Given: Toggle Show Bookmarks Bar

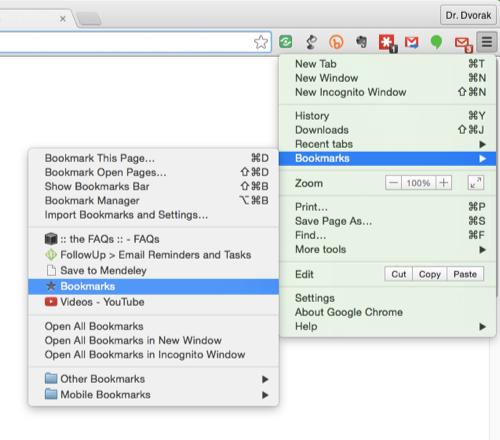Looking at the screenshot, I should pos(153,186).
